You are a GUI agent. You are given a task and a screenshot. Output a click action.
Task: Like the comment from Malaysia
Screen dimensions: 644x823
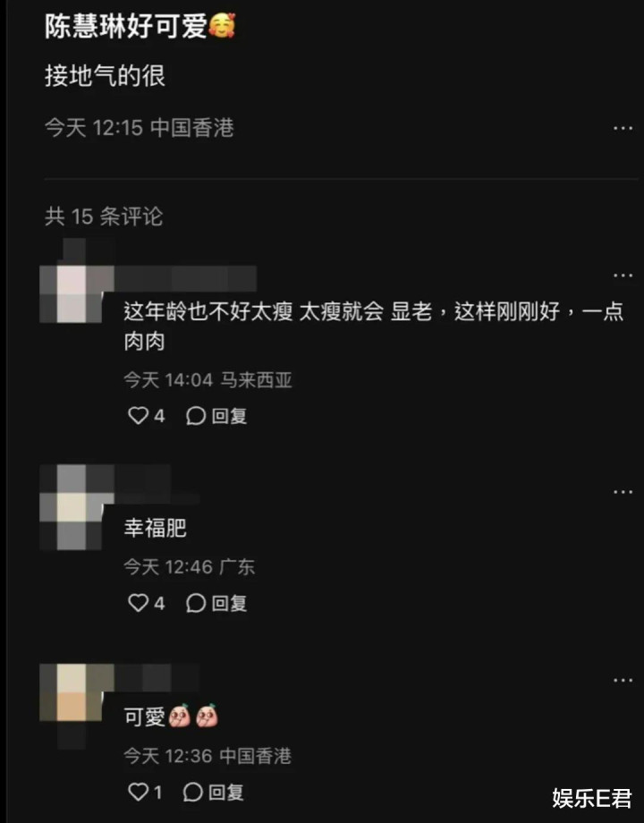(x=138, y=416)
